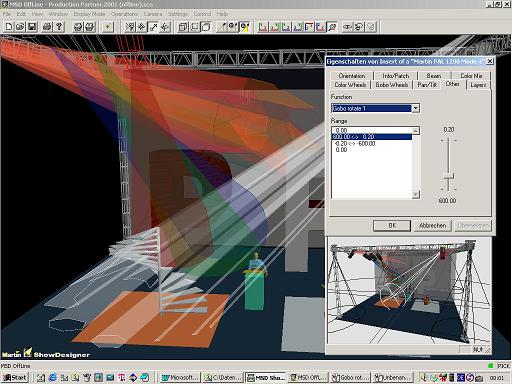The height and width of the screenshot is (384, 512).
Task: Confirm the dialog with the OK button
Action: coord(392,225)
